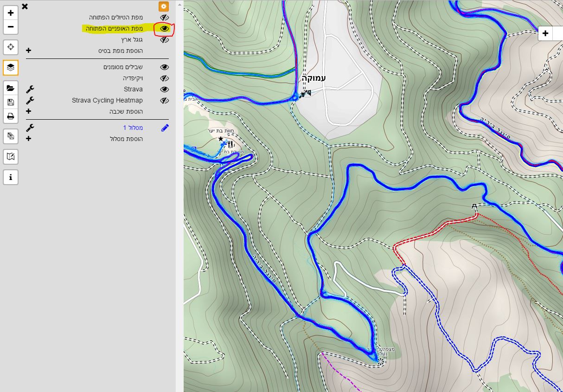The image size is (563, 392).
Task: Click the map-with-pencil edit icon
Action: 11,157
